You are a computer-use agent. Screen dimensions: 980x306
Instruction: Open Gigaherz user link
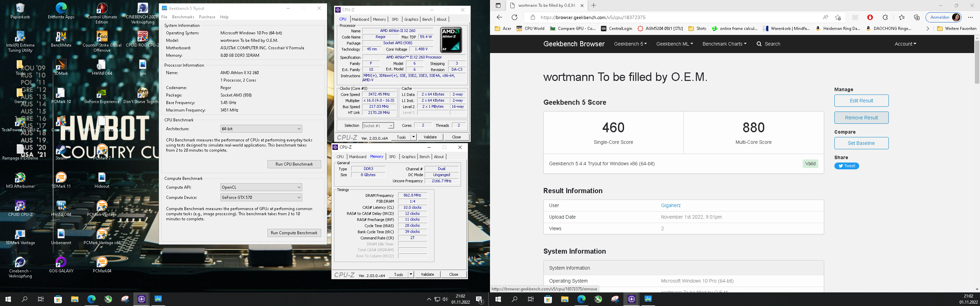click(671, 205)
